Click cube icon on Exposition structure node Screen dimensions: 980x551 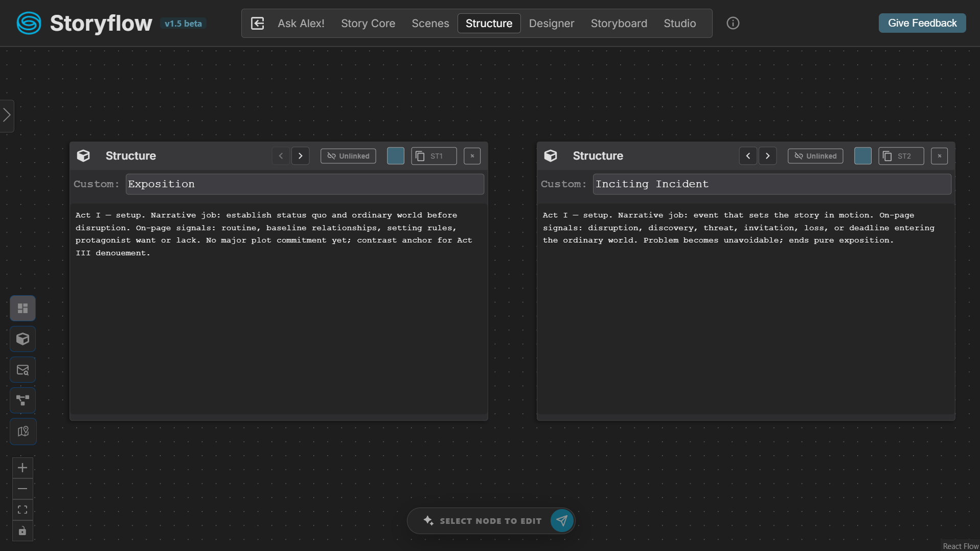(x=83, y=156)
